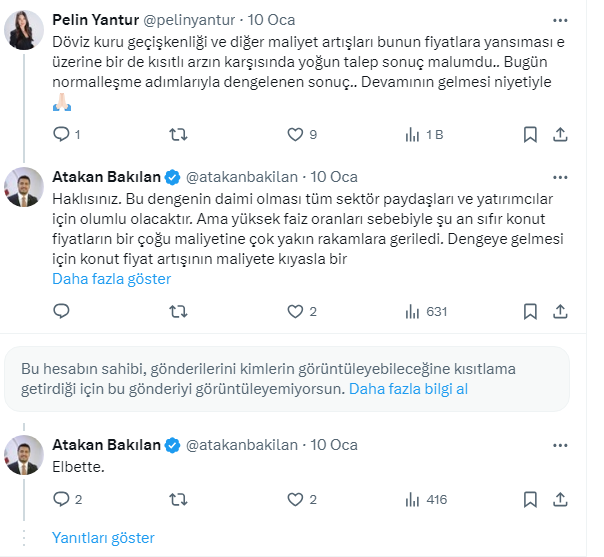Open Pelin Yantur's profile picture
The width and height of the screenshot is (604, 557).
pyautogui.click(x=24, y=30)
